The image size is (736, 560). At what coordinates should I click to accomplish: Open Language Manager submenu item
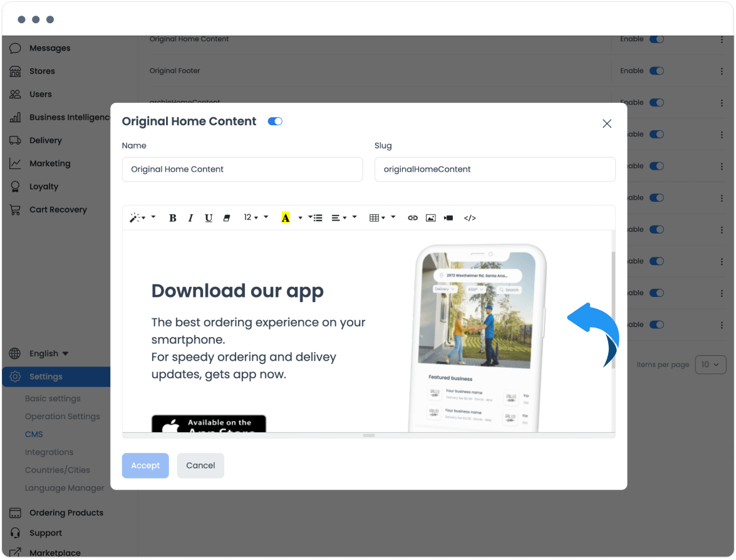(65, 488)
